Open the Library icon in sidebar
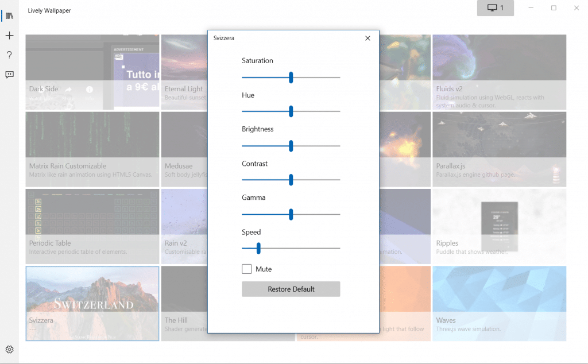588x364 pixels. 9,16
